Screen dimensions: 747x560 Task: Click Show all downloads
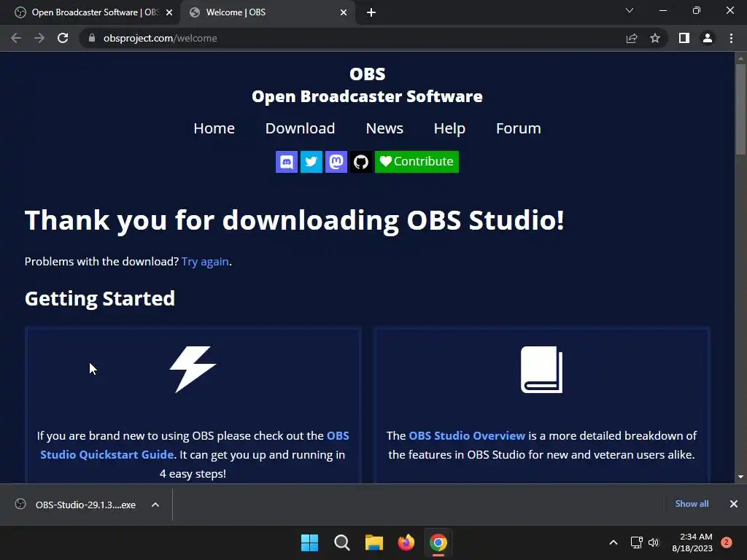[692, 504]
